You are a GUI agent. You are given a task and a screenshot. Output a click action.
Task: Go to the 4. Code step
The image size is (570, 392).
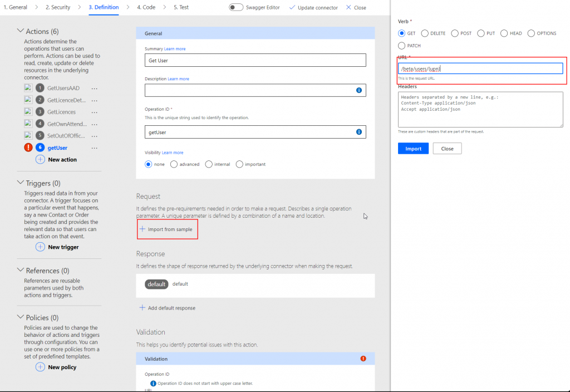pyautogui.click(x=146, y=7)
